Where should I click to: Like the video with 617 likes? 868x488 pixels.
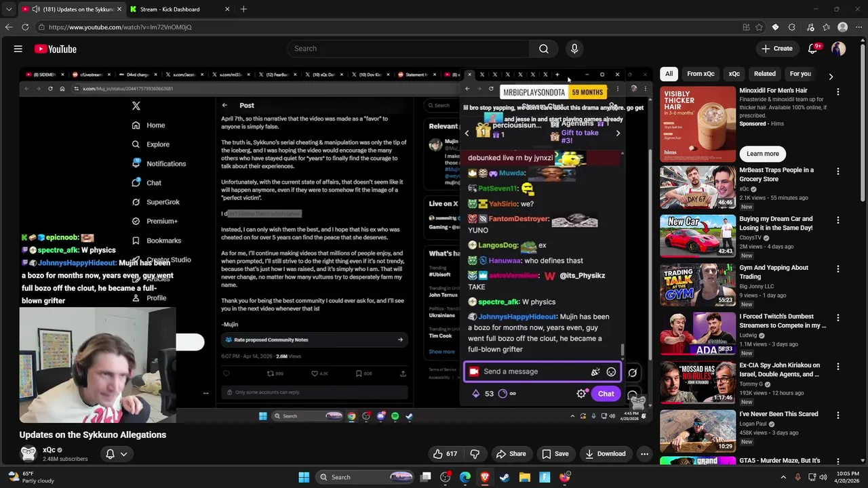pyautogui.click(x=446, y=454)
